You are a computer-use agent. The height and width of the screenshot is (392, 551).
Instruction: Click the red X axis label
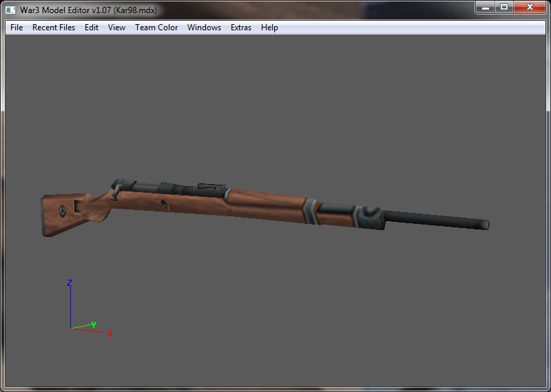click(x=110, y=333)
